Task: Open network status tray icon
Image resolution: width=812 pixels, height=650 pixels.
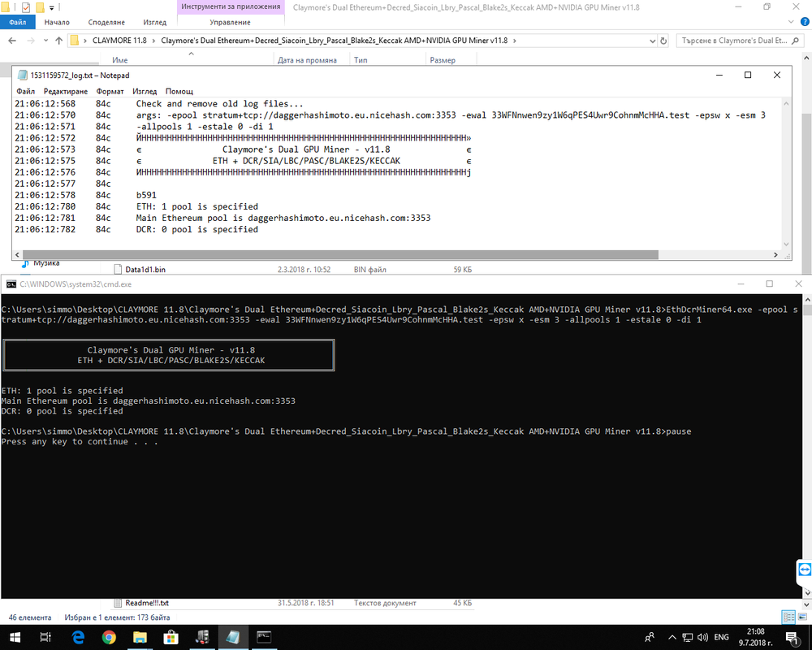Action: pos(687,637)
